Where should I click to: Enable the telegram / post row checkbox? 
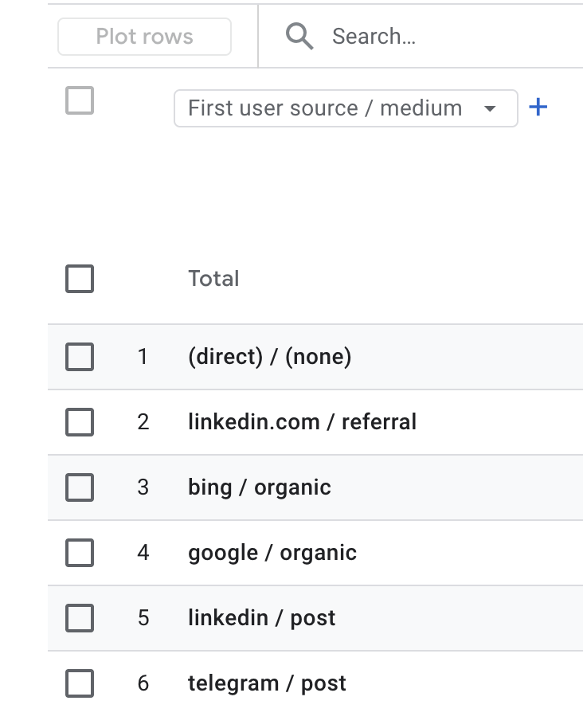80,683
